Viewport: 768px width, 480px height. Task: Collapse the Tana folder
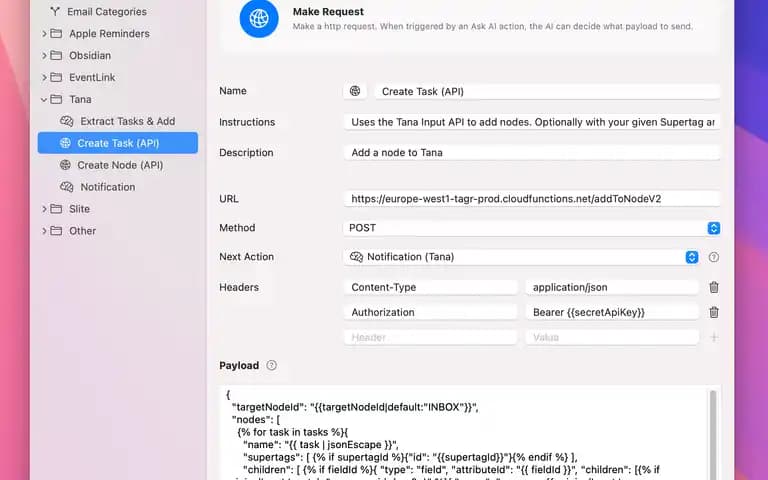coord(44,99)
